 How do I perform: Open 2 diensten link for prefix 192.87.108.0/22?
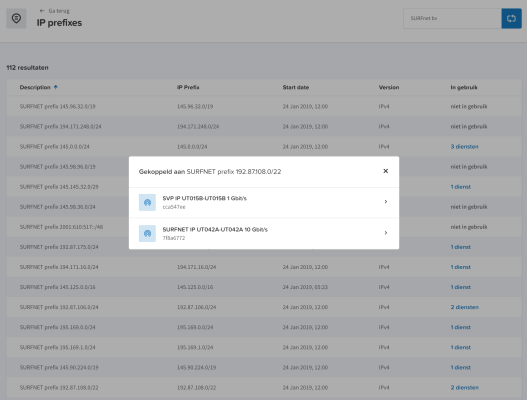pyautogui.click(x=464, y=388)
